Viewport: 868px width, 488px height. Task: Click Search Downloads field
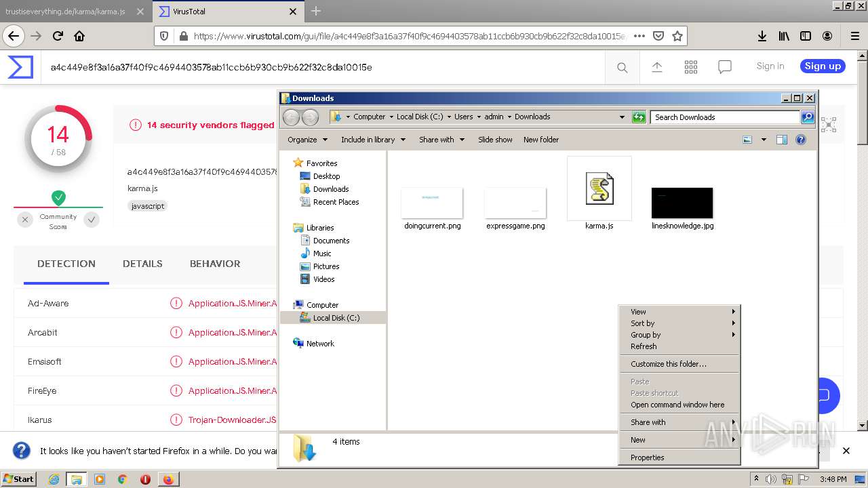(725, 117)
